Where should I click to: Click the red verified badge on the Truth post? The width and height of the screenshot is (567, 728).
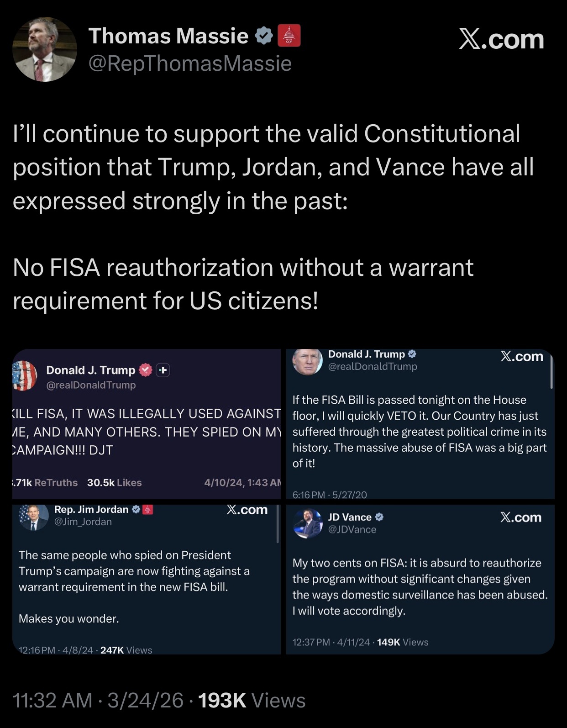(145, 370)
